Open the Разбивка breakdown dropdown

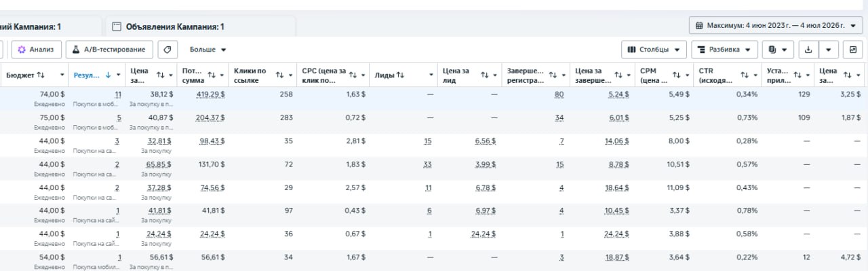coord(725,50)
